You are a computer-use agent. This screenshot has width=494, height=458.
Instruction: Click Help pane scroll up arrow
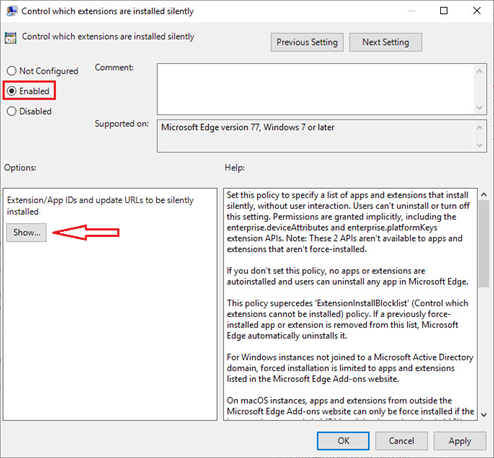click(x=484, y=194)
